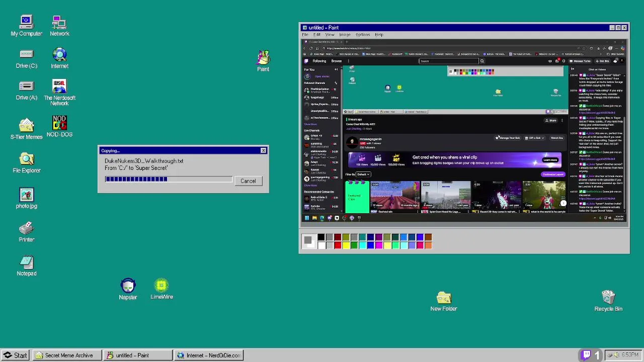Viewport: 644px width, 362px height.
Task: Select the Drive (C:) desktop icon
Action: pyautogui.click(x=26, y=59)
